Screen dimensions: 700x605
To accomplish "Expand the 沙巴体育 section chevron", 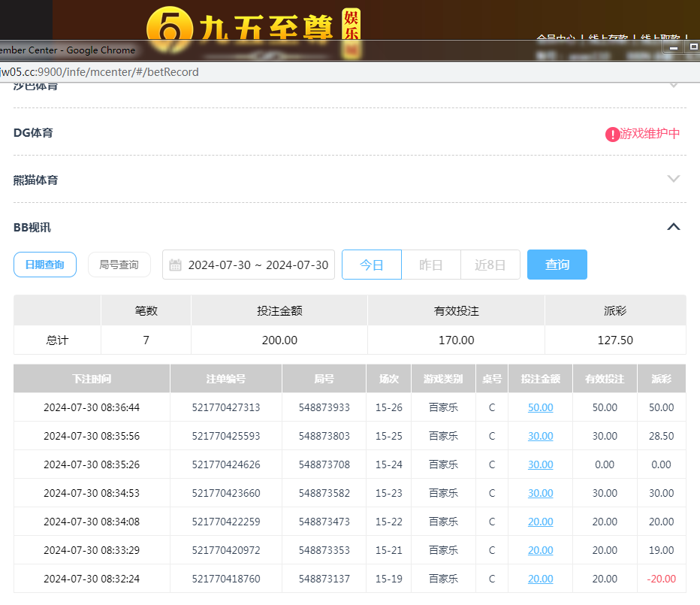I will (x=674, y=86).
